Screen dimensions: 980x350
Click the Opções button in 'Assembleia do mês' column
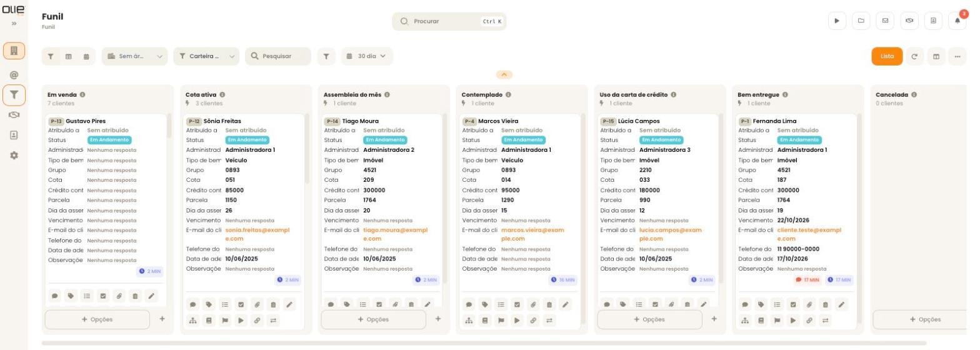click(x=374, y=319)
